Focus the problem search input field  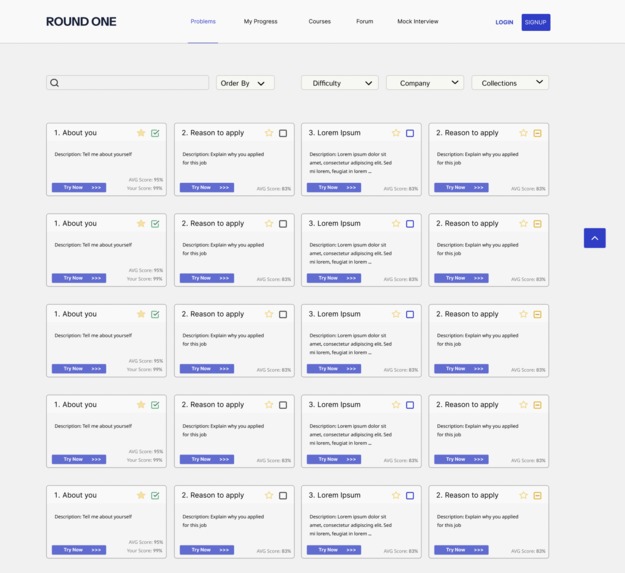click(128, 83)
